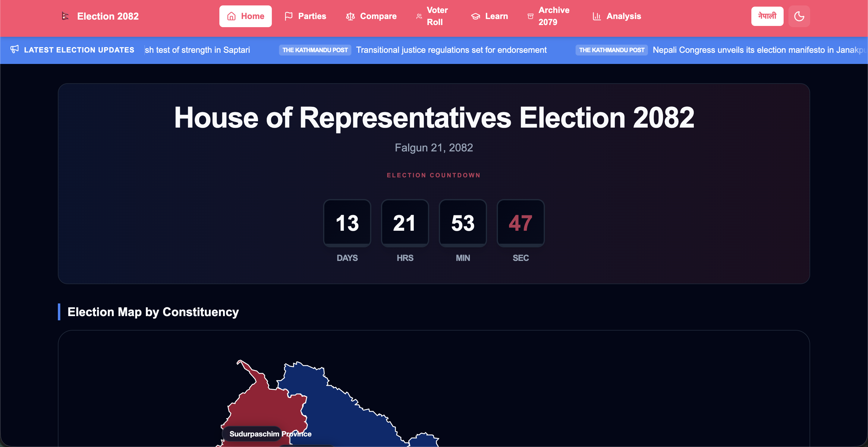Screen dimensions: 868x447
Task: Click the Nepal flag logo near Election 2082
Action: [x=65, y=16]
